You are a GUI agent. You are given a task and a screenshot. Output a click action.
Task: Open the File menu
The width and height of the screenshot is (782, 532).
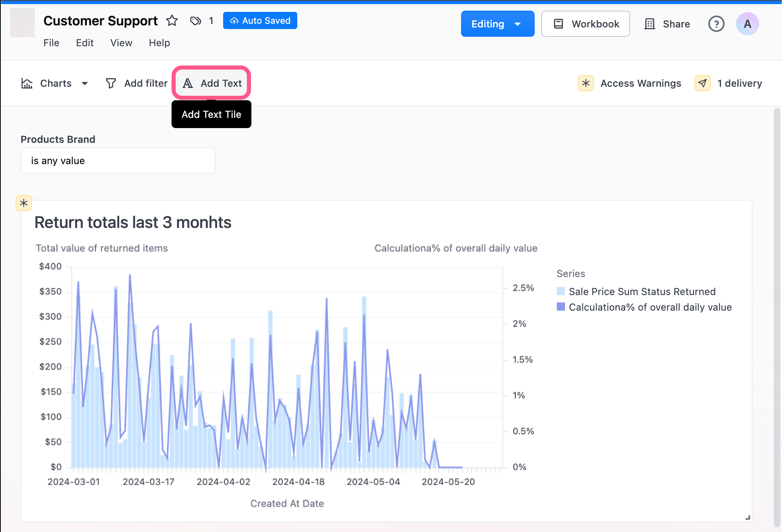(51, 43)
